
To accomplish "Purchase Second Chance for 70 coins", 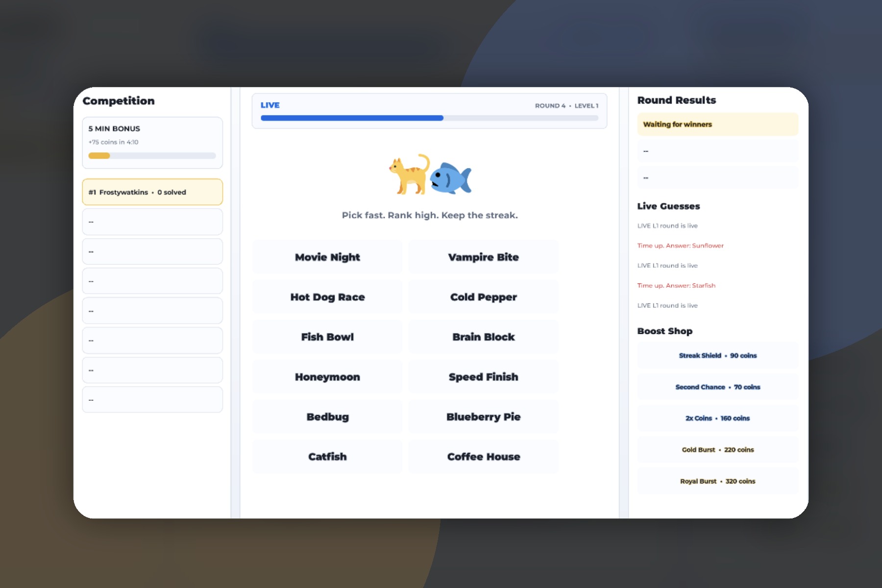I will (718, 387).
